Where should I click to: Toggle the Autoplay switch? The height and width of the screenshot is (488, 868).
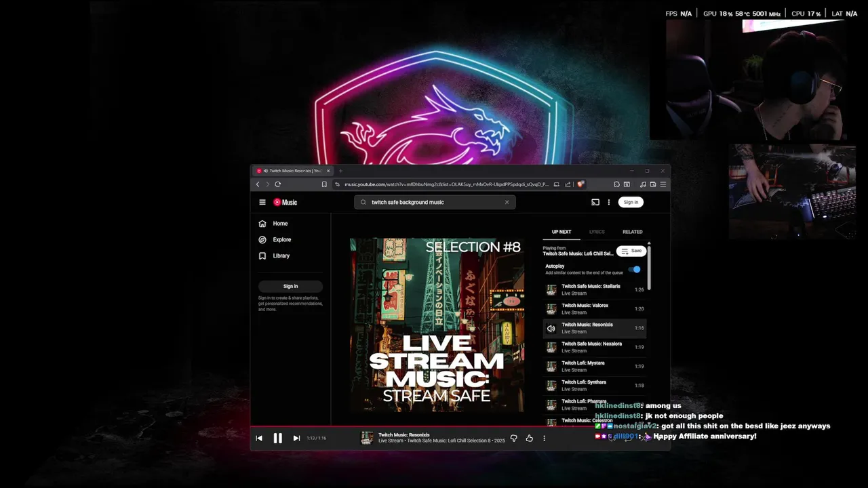click(x=635, y=269)
